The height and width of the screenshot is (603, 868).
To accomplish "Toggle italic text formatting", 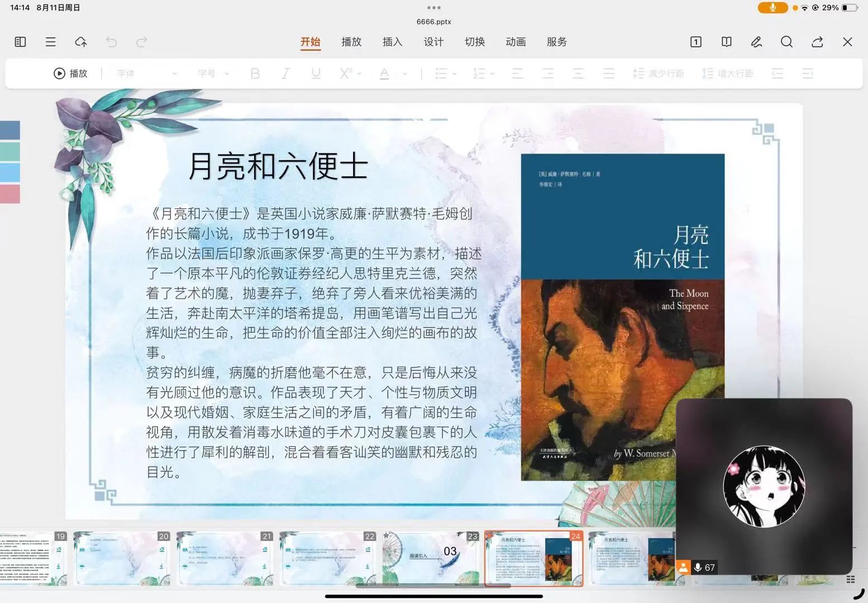I will point(285,74).
